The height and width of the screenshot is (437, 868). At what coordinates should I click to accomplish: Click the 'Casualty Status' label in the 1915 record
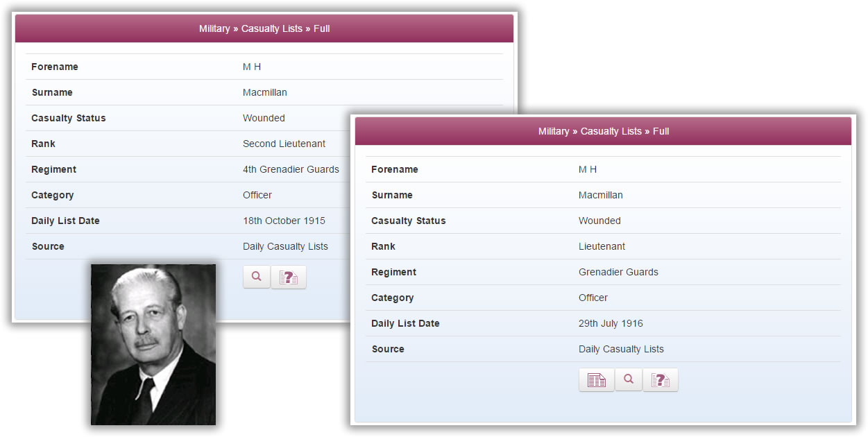pyautogui.click(x=69, y=118)
